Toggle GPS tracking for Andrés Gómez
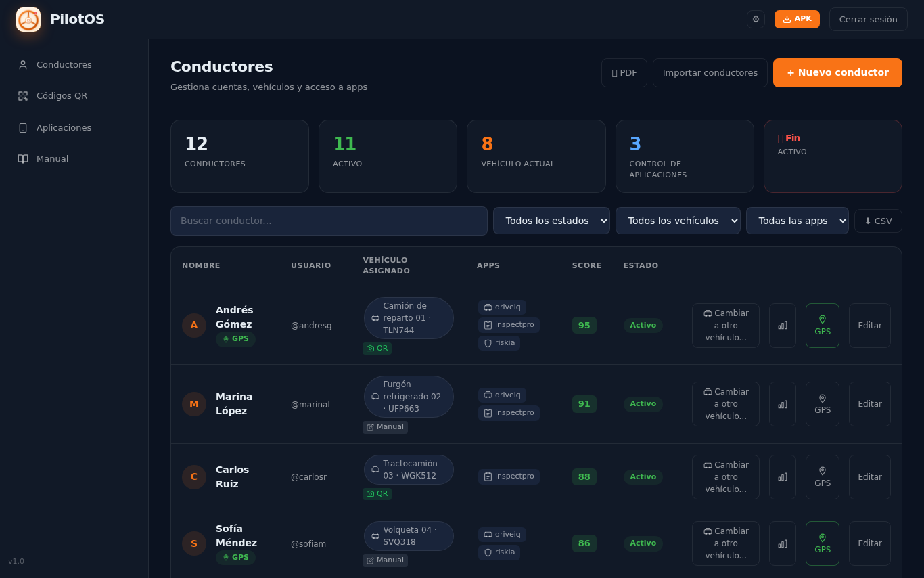924x578 pixels. tap(823, 326)
